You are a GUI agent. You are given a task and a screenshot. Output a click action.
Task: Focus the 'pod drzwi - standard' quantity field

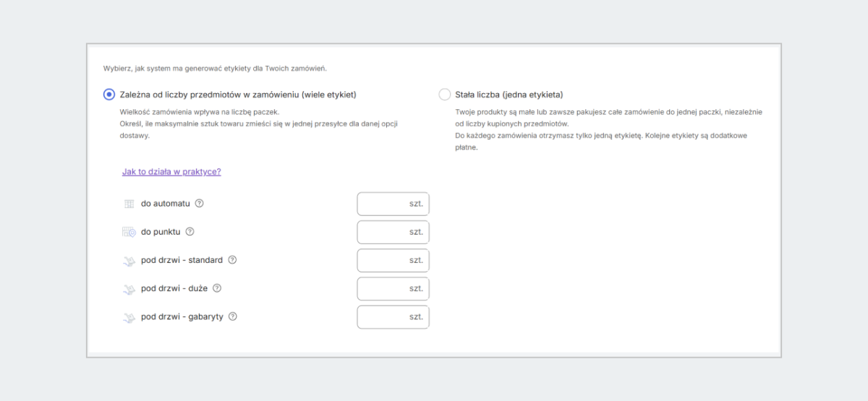coord(393,260)
